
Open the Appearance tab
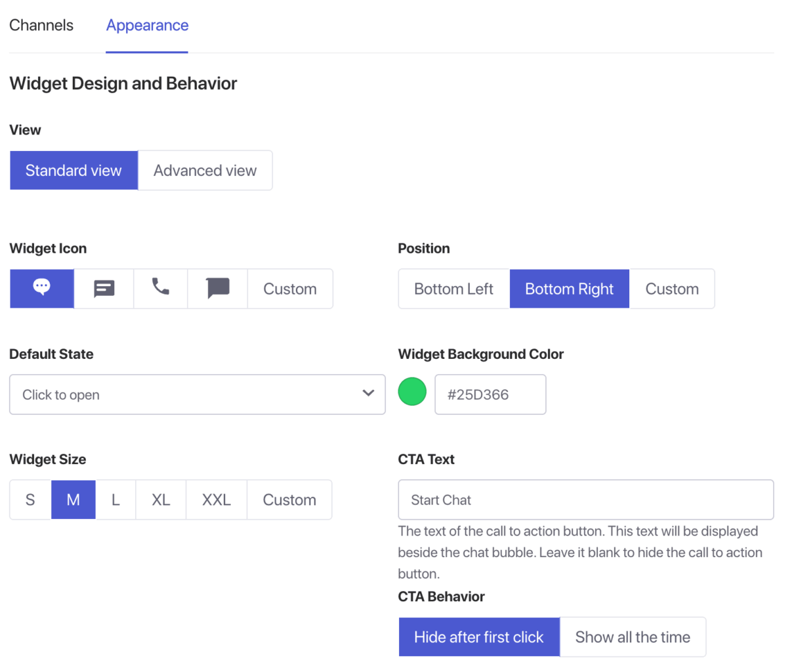(147, 26)
